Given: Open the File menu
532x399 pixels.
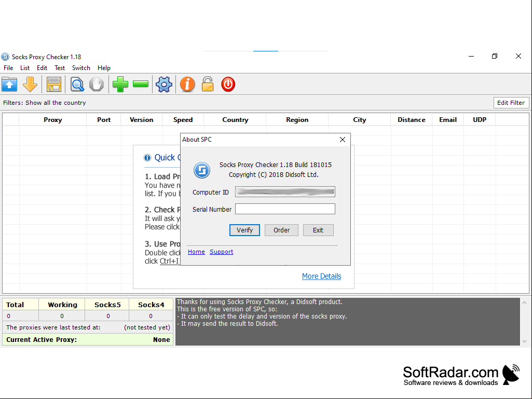Looking at the screenshot, I should 8,68.
